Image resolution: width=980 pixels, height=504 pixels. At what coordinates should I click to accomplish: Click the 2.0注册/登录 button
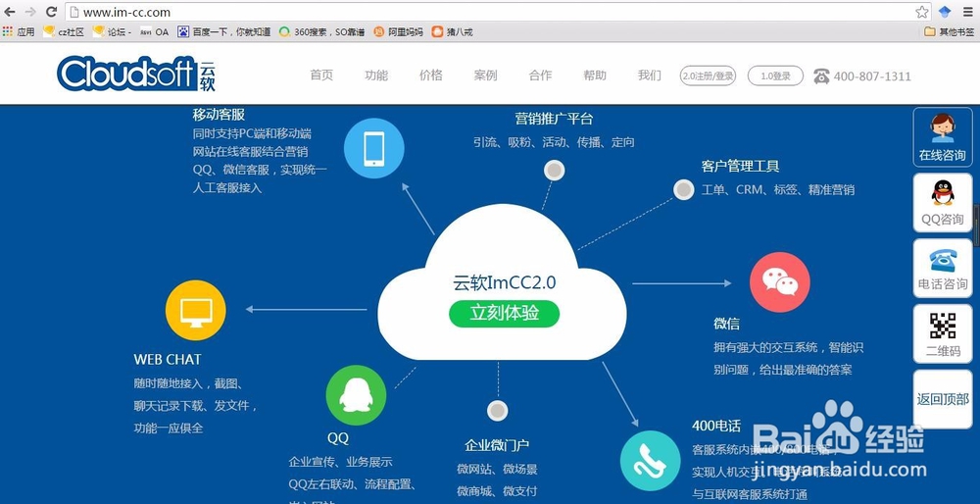click(x=708, y=76)
